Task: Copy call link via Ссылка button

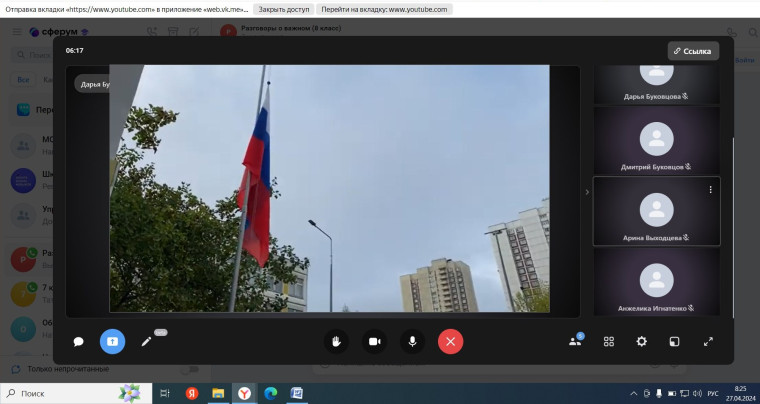Action: pyautogui.click(x=693, y=51)
